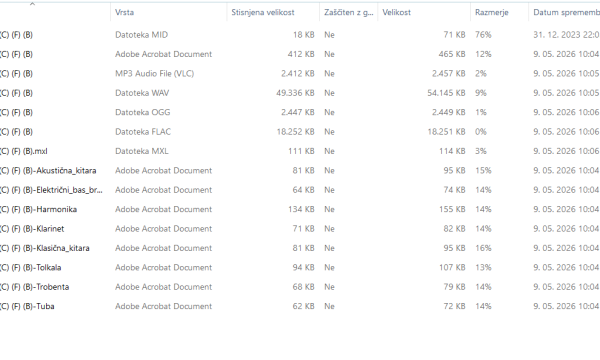Click the 412 KB compressed size value
Viewport: 600px width, 360px height.
[301, 54]
